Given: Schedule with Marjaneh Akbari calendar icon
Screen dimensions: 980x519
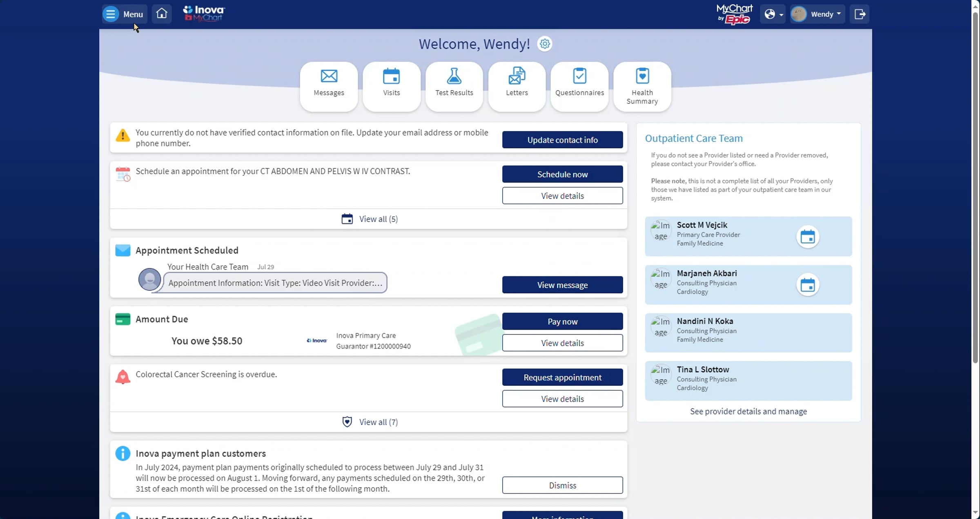Looking at the screenshot, I should pyautogui.click(x=808, y=285).
